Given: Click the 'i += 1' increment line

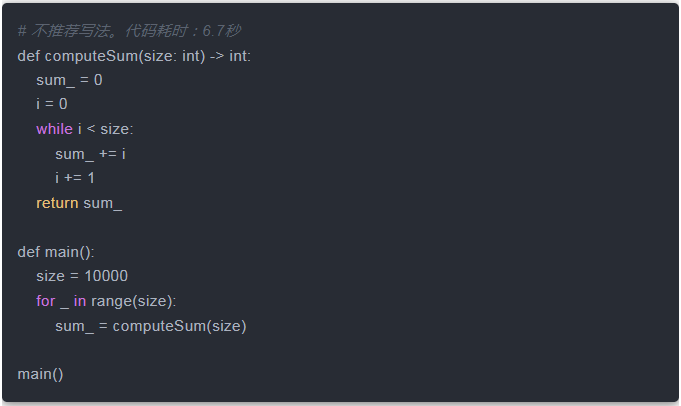Looking at the screenshot, I should tap(75, 178).
